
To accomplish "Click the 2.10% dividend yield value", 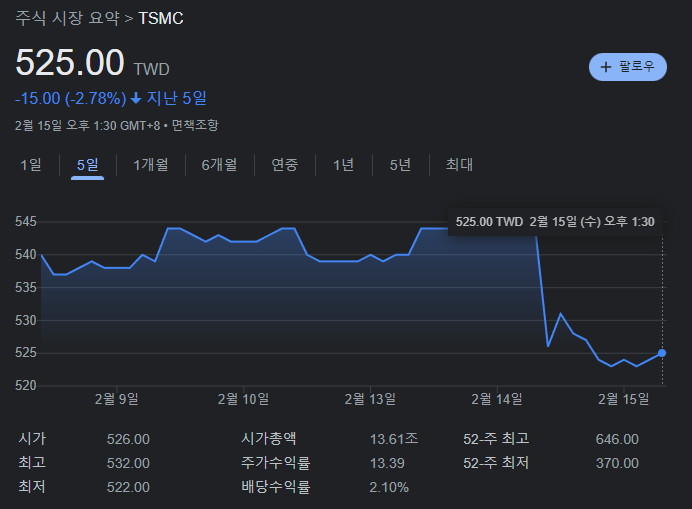I will (389, 487).
